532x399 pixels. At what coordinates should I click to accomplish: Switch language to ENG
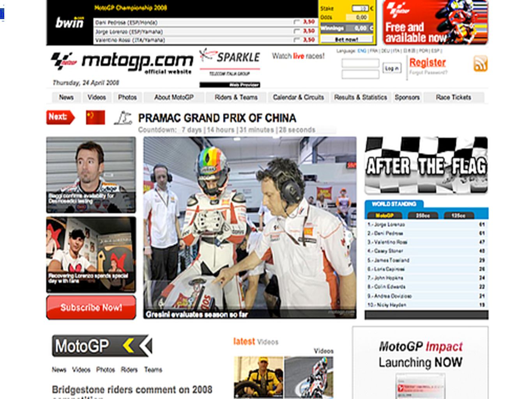pyautogui.click(x=362, y=51)
